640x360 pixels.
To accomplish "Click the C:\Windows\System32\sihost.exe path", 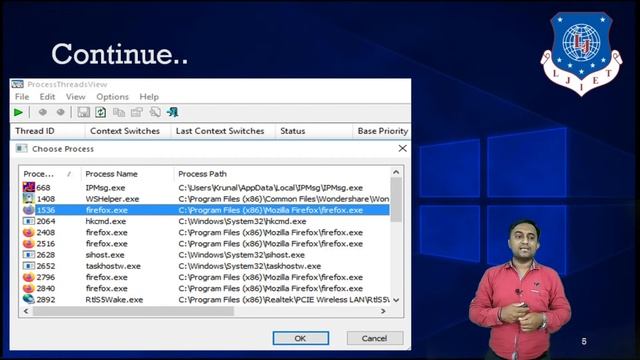I will click(242, 255).
